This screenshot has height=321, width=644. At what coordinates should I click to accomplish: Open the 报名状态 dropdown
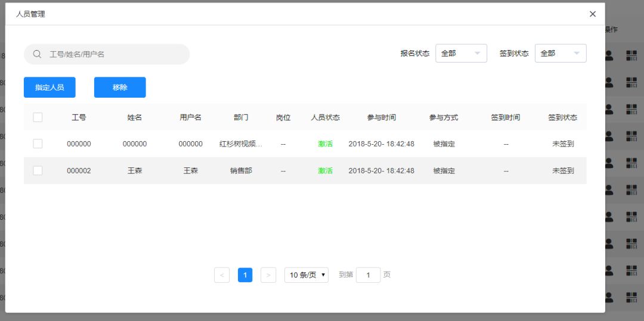point(461,53)
